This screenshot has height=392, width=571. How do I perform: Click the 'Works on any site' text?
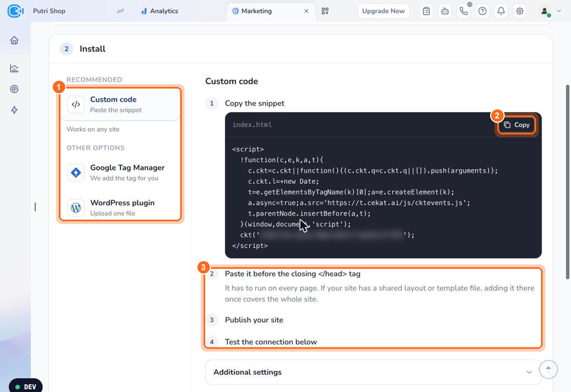pos(93,129)
